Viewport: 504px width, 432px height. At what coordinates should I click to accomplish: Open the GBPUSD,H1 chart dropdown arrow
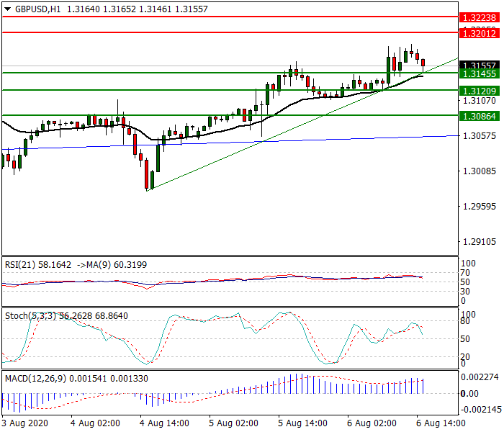[x=7, y=9]
